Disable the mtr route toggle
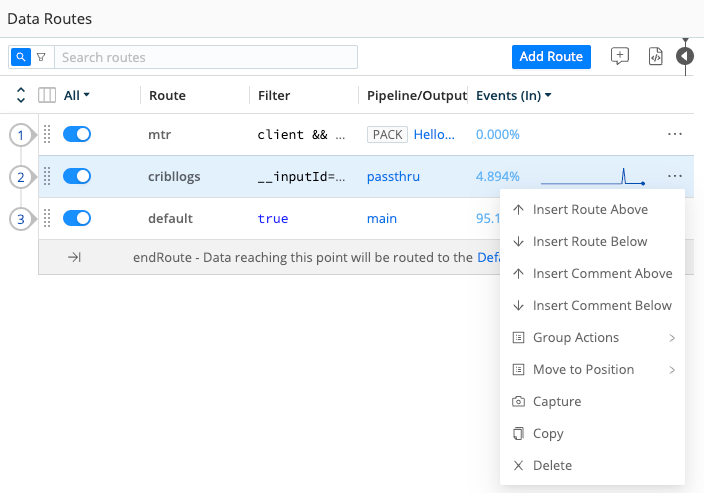704x493 pixels. tap(77, 134)
